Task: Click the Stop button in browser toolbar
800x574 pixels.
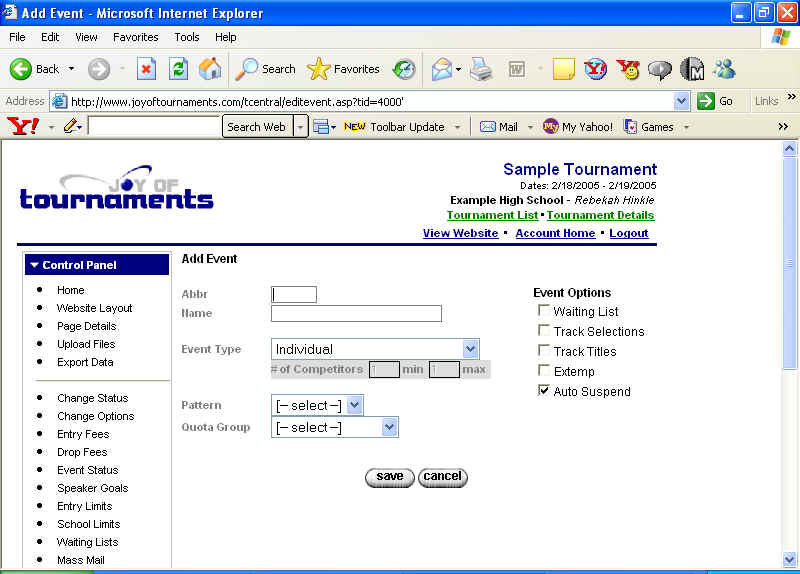Action: [146, 69]
